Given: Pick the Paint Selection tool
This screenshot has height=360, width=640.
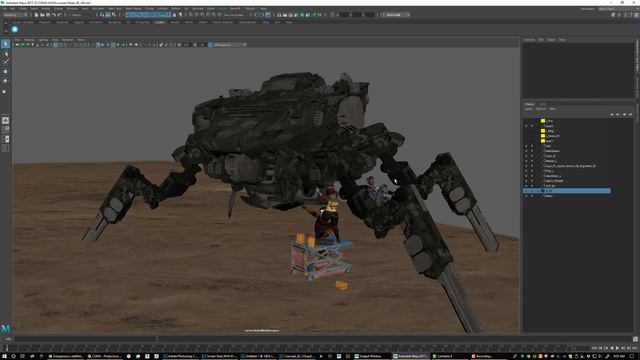Looking at the screenshot, I should tap(5, 62).
